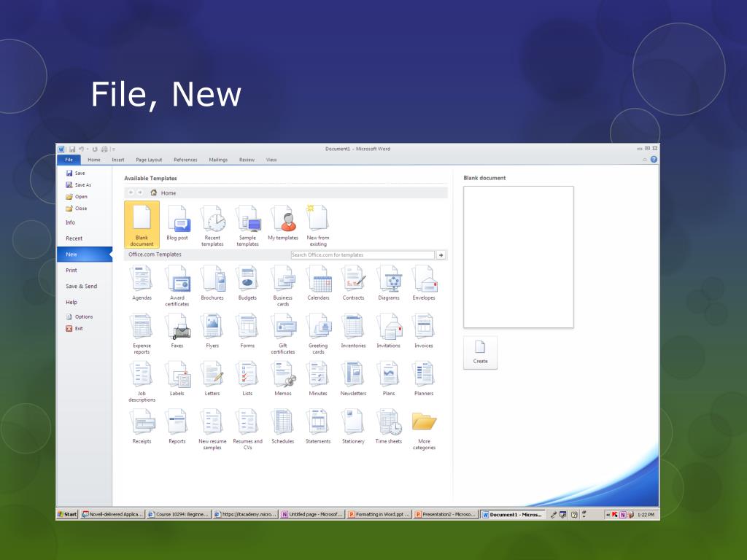This screenshot has height=560, width=747.
Task: Open the Receipts template category
Action: pyautogui.click(x=142, y=426)
